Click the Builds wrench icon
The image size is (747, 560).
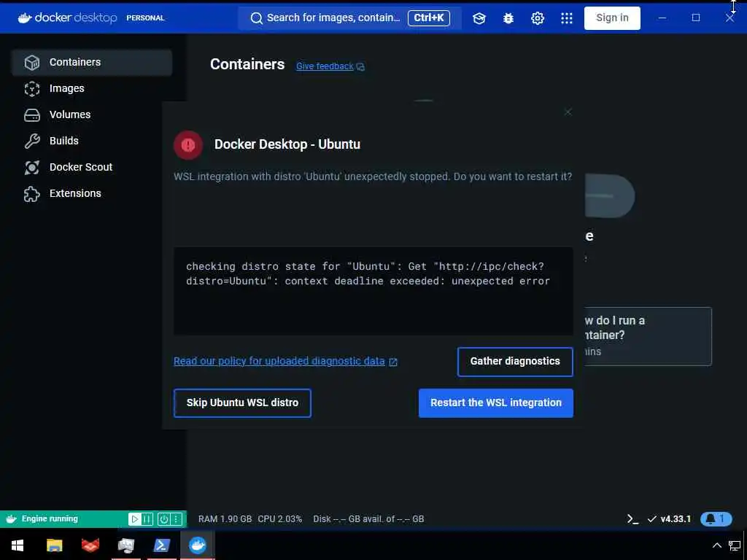click(32, 141)
